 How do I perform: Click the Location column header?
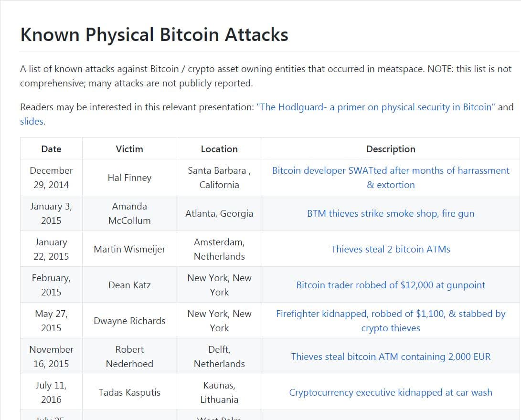pyautogui.click(x=219, y=149)
